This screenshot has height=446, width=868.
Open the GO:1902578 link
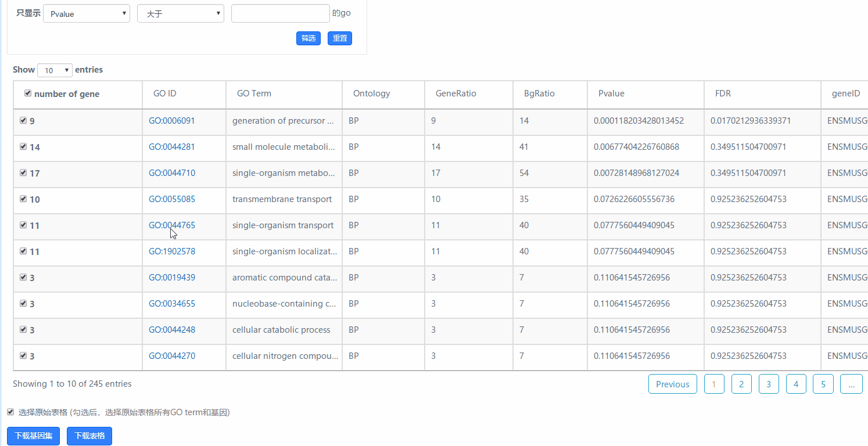tap(172, 251)
